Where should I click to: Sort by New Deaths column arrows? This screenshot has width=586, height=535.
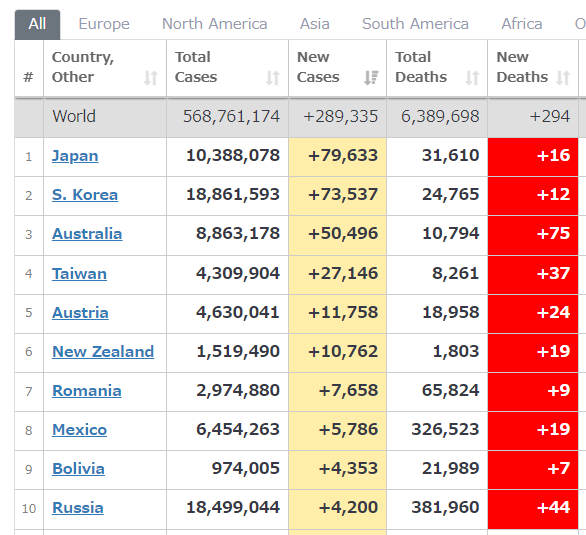563,78
